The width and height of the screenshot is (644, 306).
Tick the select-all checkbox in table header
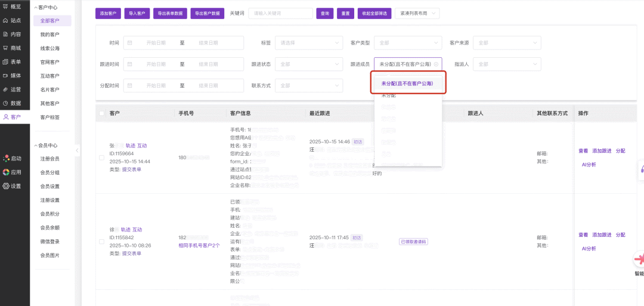(102, 113)
